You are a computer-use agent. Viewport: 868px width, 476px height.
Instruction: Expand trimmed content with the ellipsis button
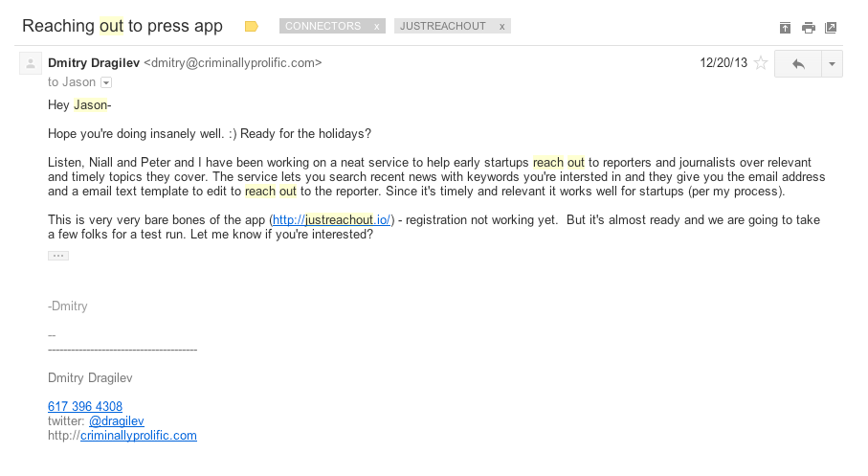click(58, 256)
